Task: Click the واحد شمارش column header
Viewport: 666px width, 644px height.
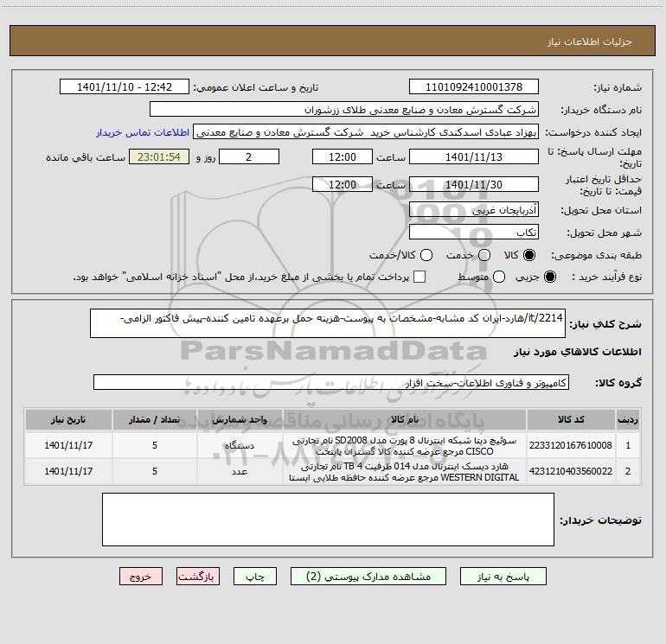Action: click(x=240, y=420)
